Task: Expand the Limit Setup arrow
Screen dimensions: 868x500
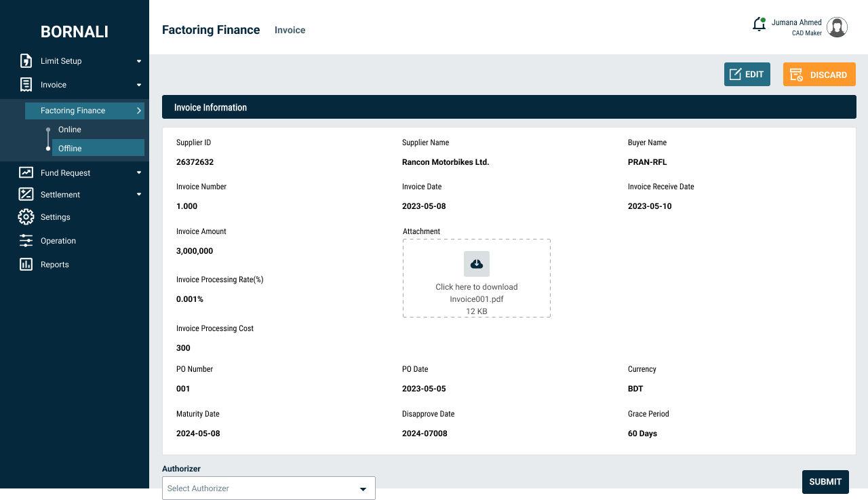Action: coord(139,61)
